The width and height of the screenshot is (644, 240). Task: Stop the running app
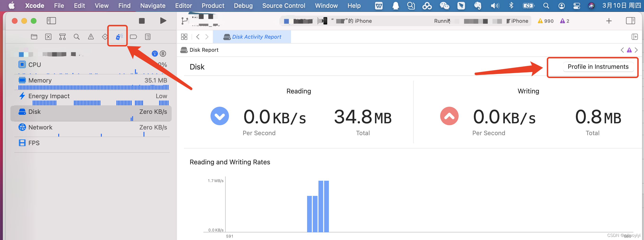coord(142,21)
